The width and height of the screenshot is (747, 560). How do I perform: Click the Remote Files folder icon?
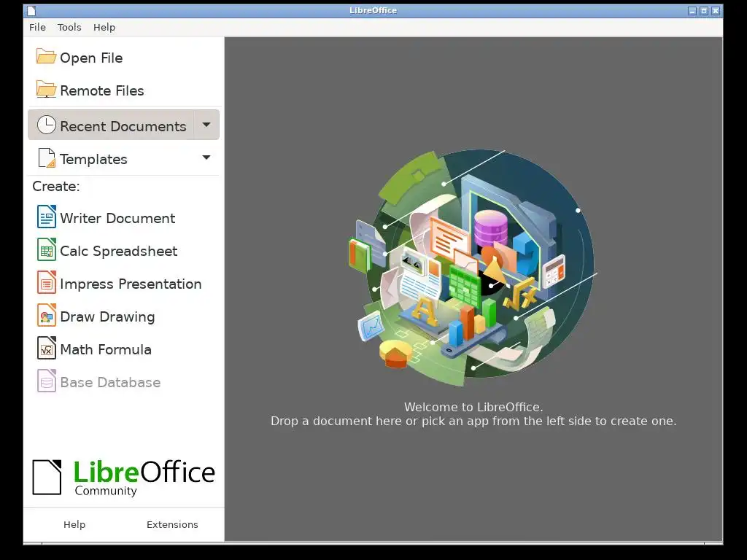pos(46,90)
